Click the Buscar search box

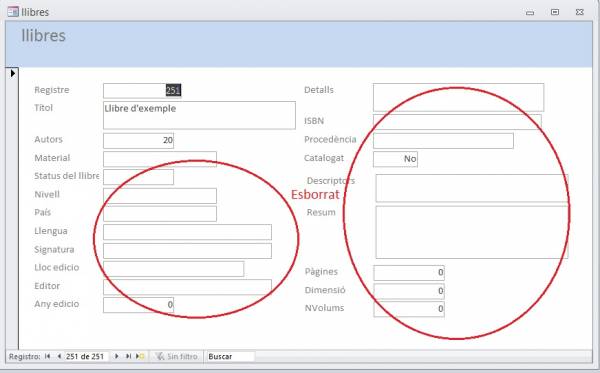pyautogui.click(x=230, y=356)
